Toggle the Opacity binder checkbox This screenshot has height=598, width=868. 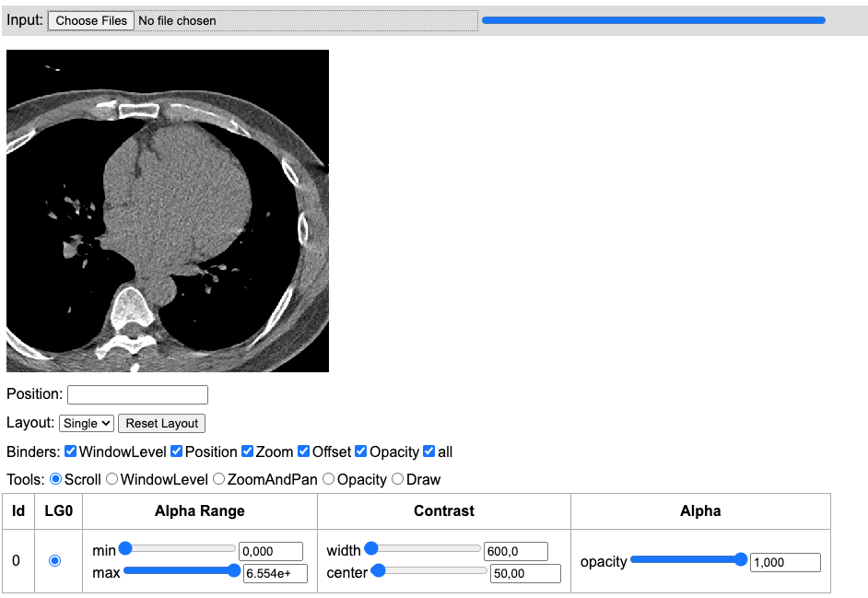pos(361,451)
